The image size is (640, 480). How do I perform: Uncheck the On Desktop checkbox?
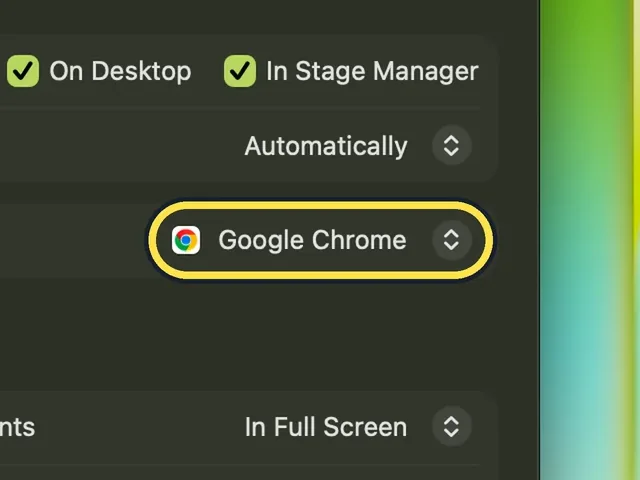click(x=23, y=71)
